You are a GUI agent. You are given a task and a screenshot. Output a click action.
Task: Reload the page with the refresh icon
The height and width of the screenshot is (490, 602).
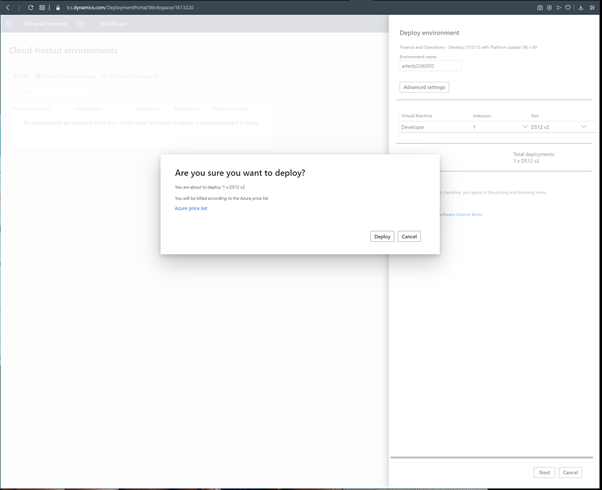point(31,7)
